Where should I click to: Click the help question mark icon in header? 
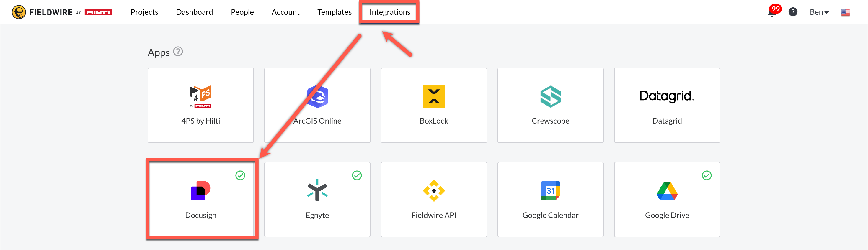793,12
